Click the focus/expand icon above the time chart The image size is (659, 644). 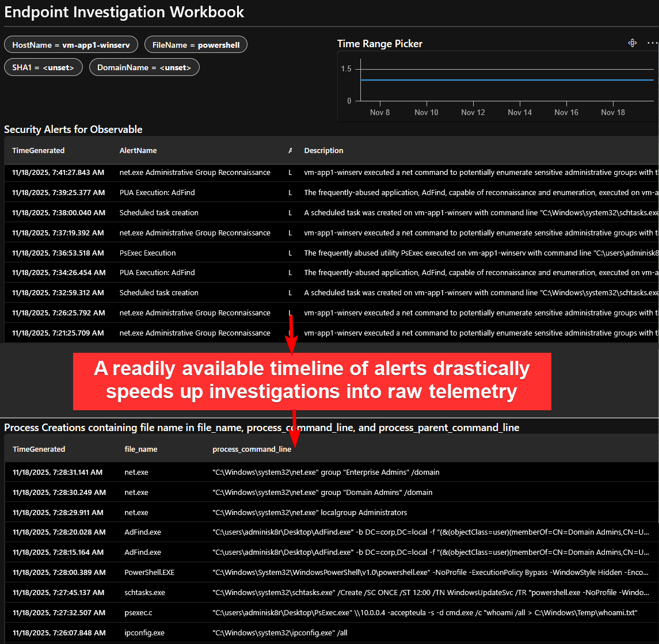click(632, 43)
